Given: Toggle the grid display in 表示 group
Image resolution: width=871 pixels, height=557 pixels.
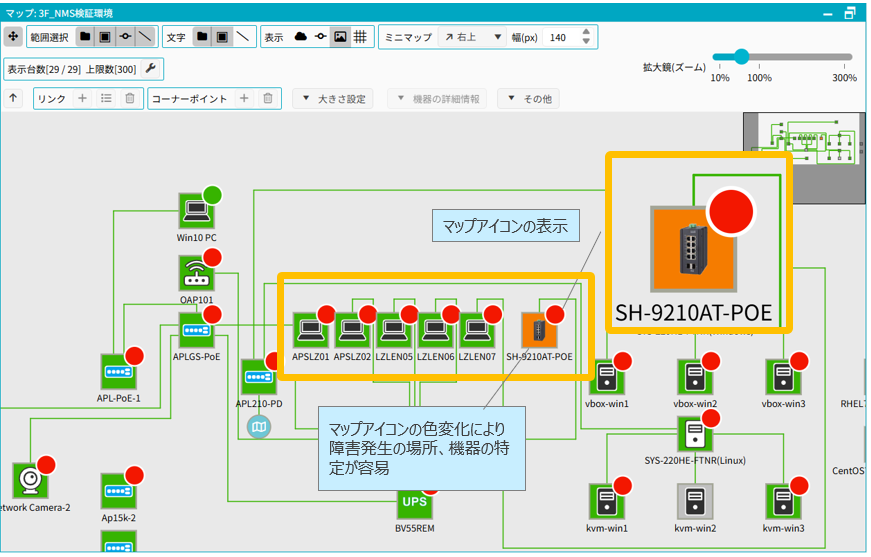Looking at the screenshot, I should click(361, 37).
